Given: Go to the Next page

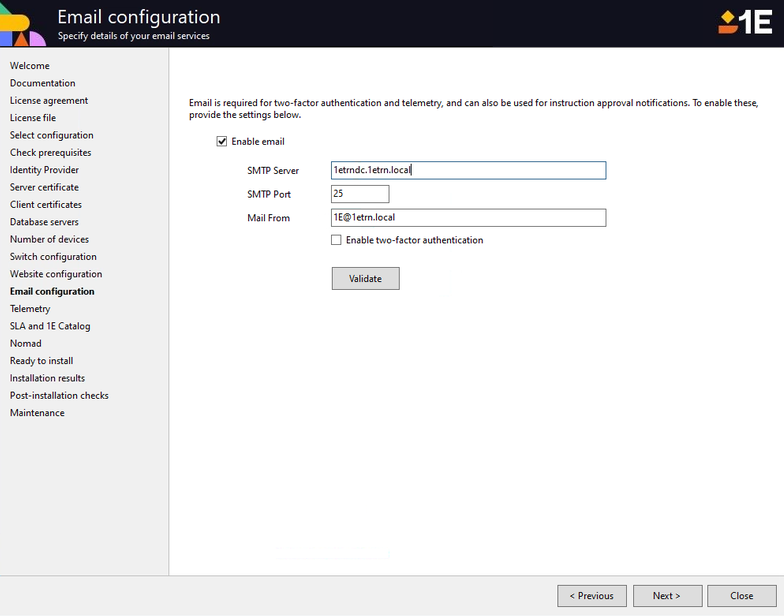Looking at the screenshot, I should click(666, 596).
